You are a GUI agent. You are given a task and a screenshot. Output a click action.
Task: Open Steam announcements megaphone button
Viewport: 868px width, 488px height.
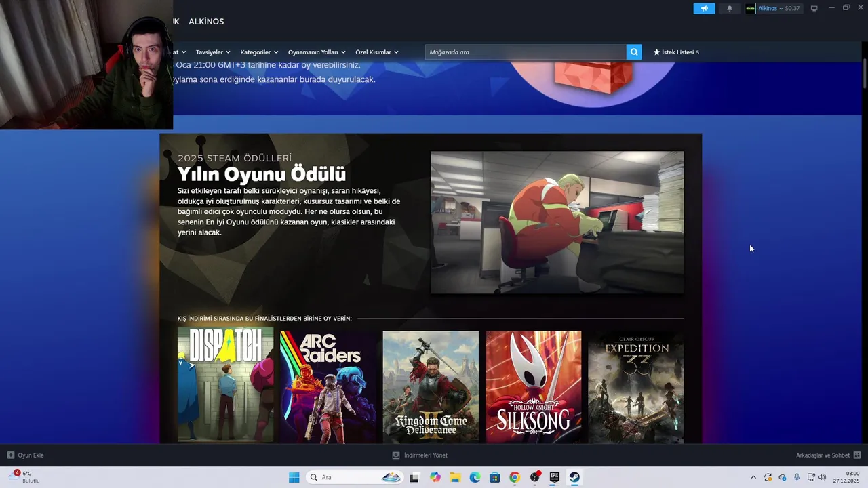tap(704, 8)
